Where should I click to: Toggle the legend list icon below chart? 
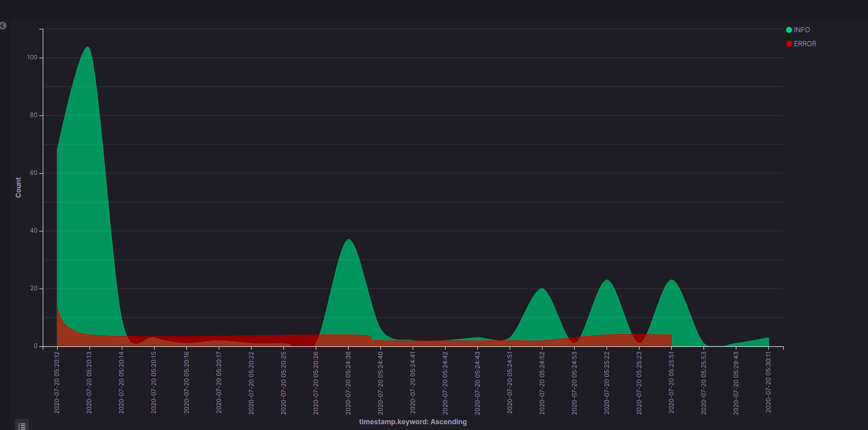22,426
